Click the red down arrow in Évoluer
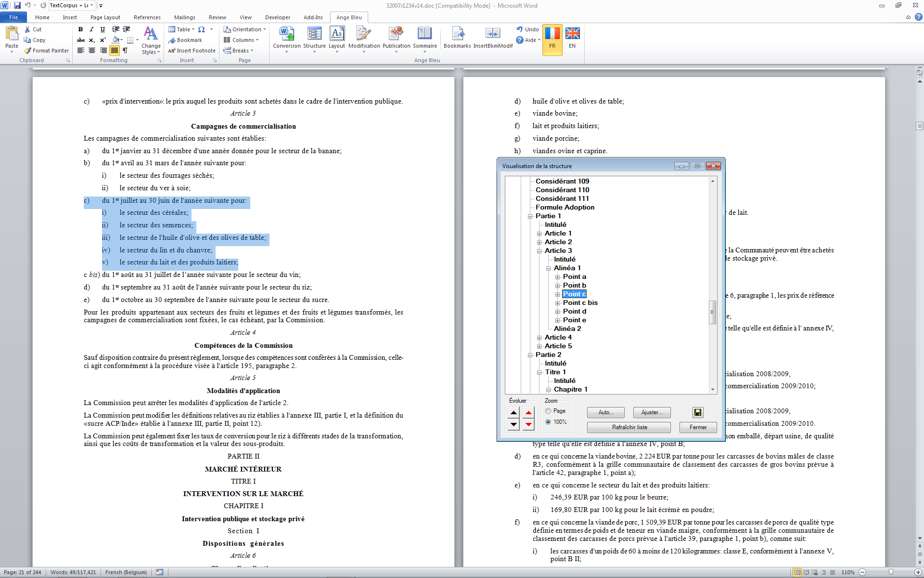Viewport: 924px width, 578px height. [528, 424]
